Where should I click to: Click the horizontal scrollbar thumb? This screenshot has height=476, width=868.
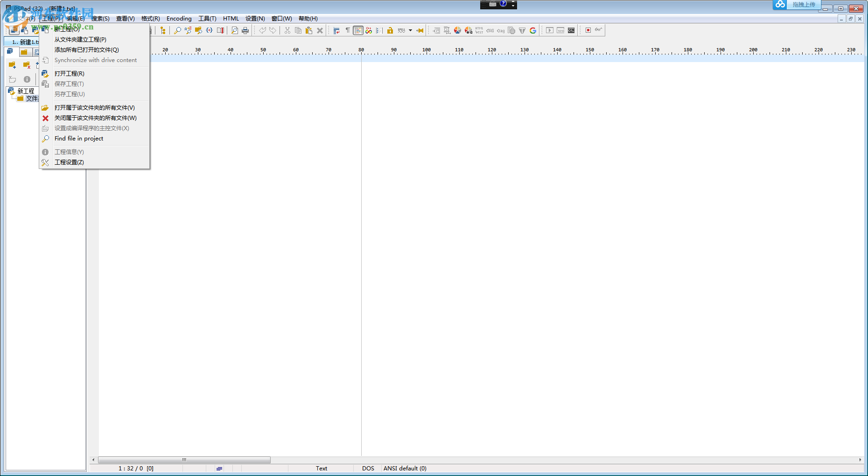coord(184,460)
